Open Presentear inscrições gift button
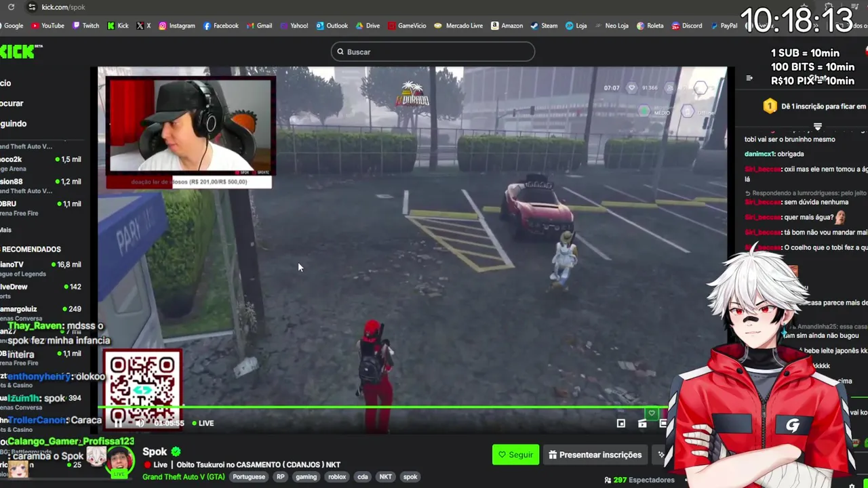The width and height of the screenshot is (868, 488). click(595, 455)
